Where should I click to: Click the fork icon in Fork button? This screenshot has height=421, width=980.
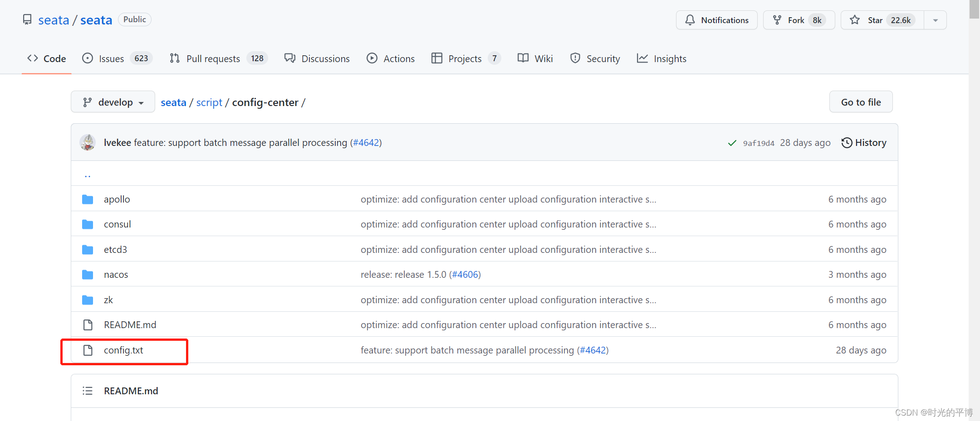pos(777,20)
